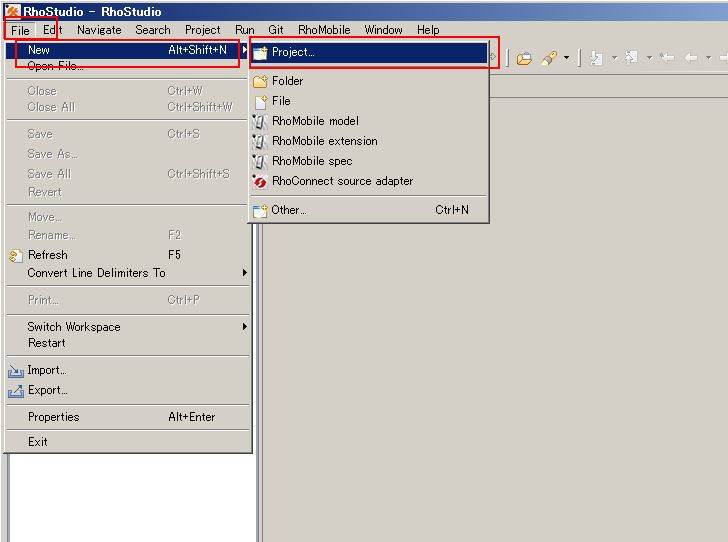The image size is (728, 542).
Task: Click the Other... wizard icon
Action: coord(260,211)
